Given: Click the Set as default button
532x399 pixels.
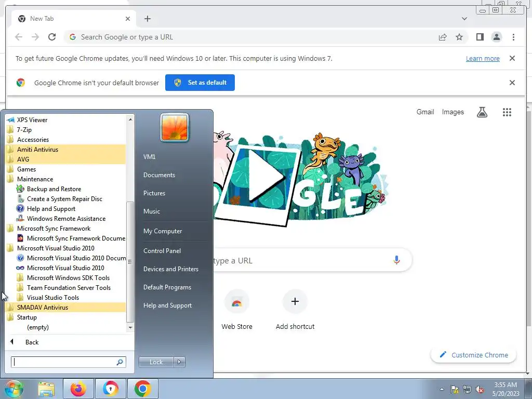Looking at the screenshot, I should click(200, 83).
